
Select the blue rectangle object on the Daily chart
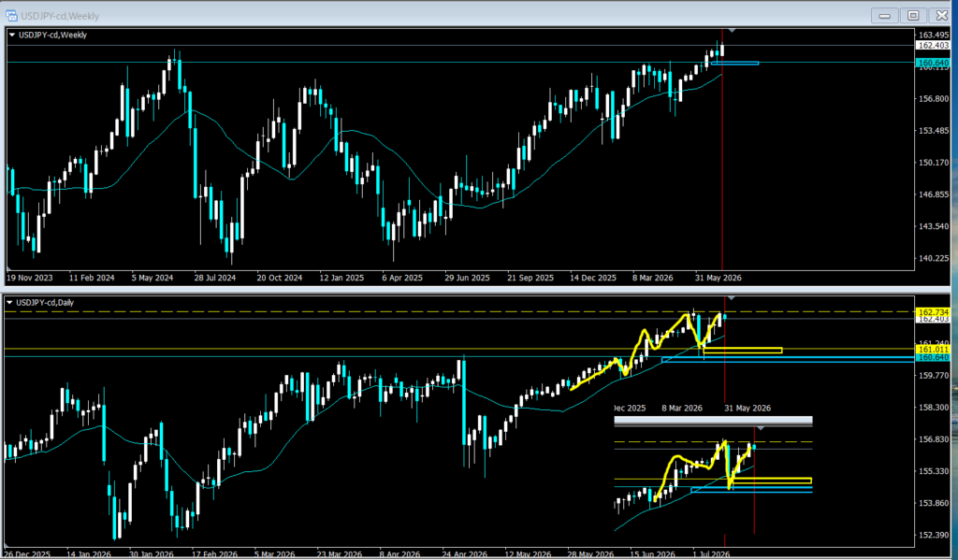788,360
